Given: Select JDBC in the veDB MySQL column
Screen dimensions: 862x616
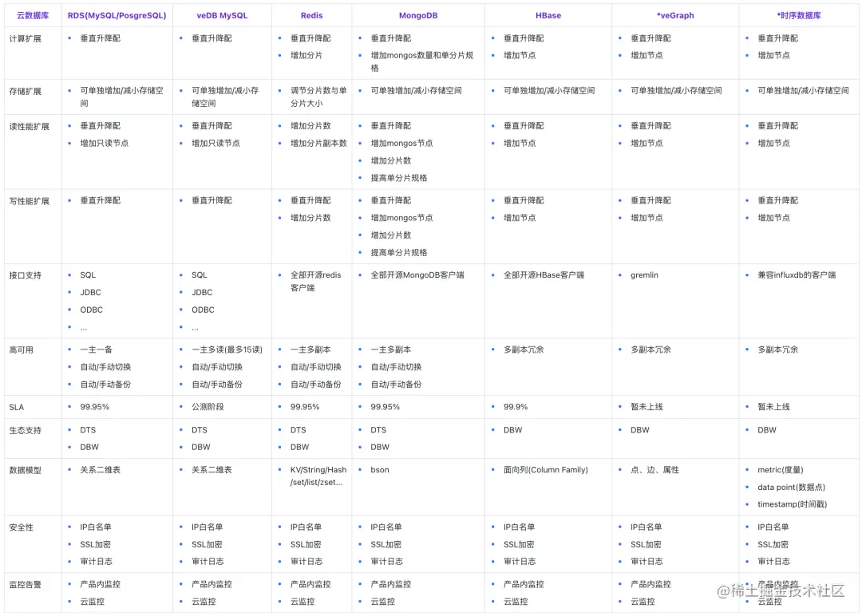Looking at the screenshot, I should [202, 292].
